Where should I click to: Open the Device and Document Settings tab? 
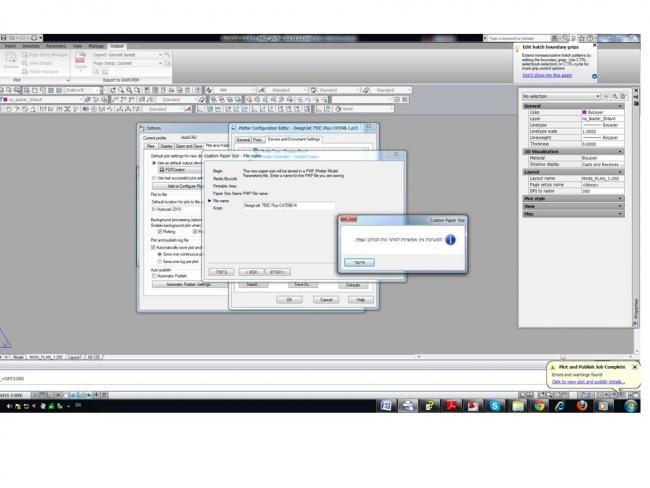293,140
